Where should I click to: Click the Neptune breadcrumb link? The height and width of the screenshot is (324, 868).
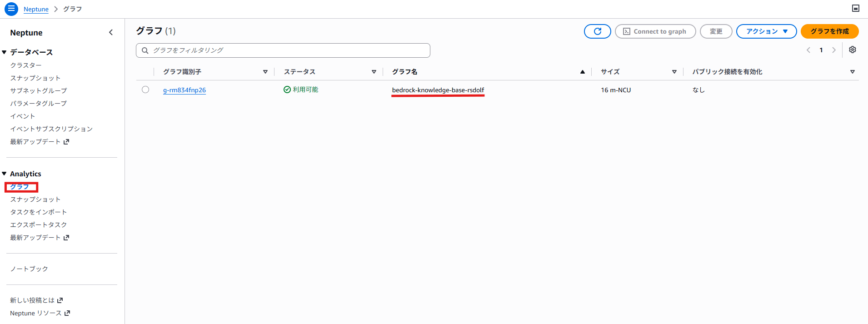point(36,9)
